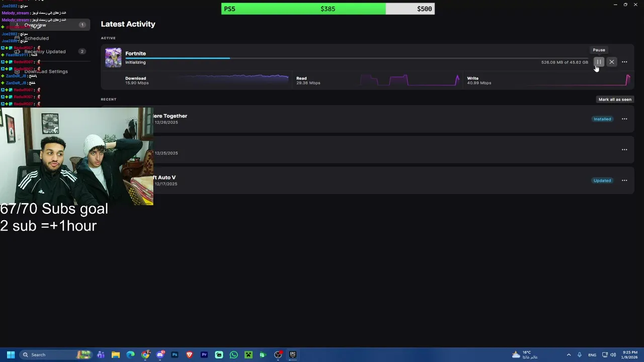Open Photoshop from the taskbar
The image size is (644, 362).
(x=175, y=354)
